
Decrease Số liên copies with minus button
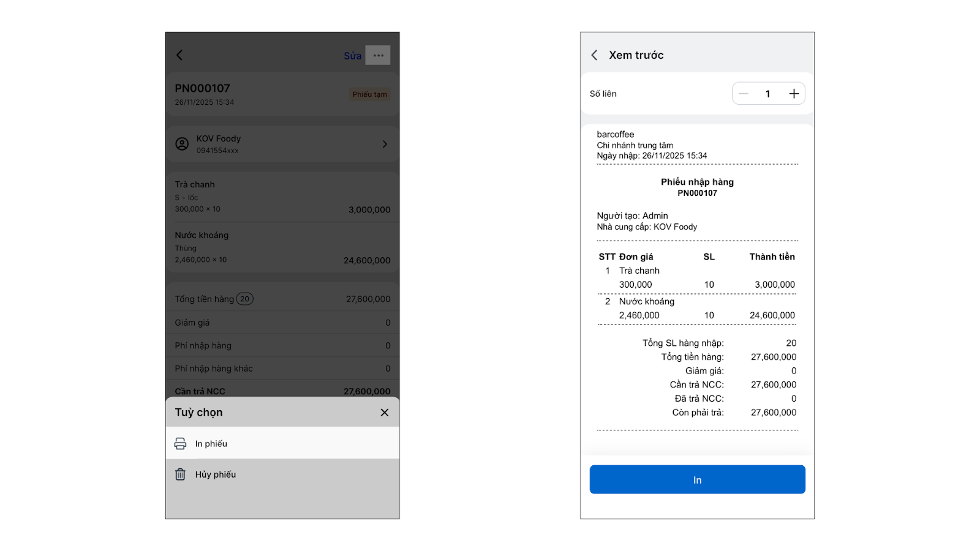click(744, 94)
